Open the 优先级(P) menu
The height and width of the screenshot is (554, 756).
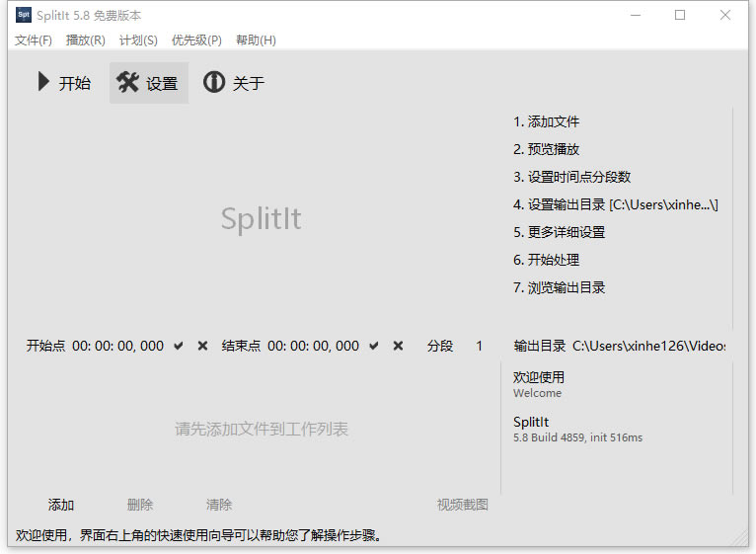(196, 40)
